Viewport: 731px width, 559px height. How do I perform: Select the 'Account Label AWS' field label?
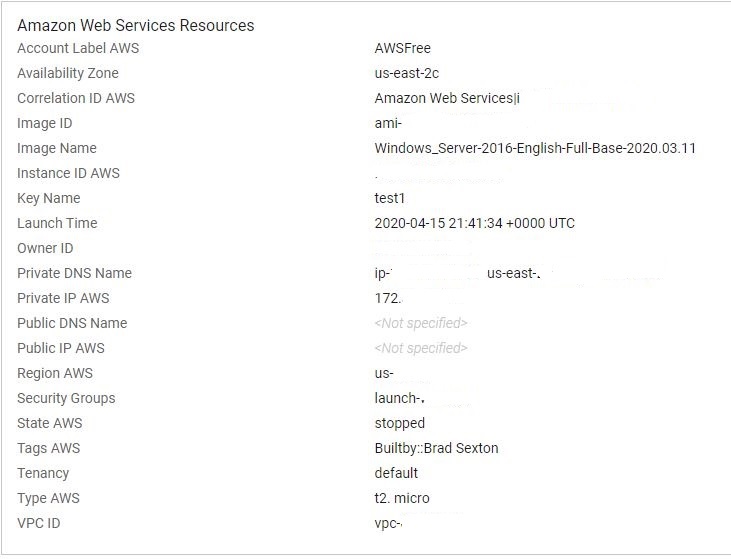[x=78, y=48]
